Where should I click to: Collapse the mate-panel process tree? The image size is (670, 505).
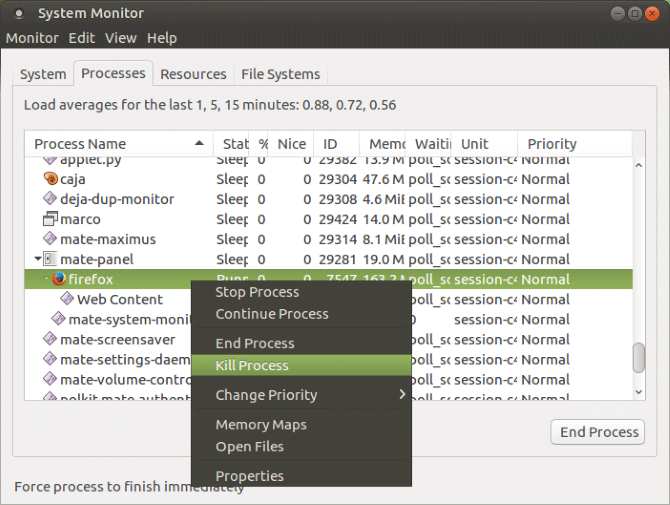(x=38, y=259)
